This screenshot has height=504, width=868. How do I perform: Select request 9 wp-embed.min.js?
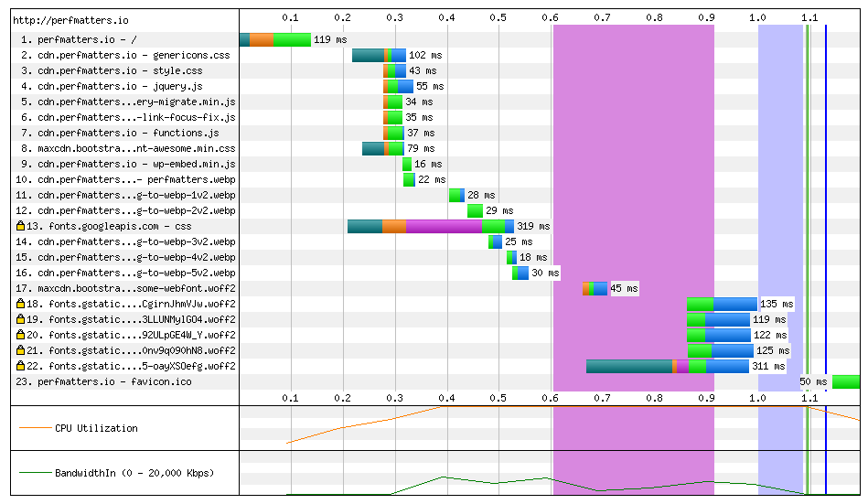tap(128, 164)
